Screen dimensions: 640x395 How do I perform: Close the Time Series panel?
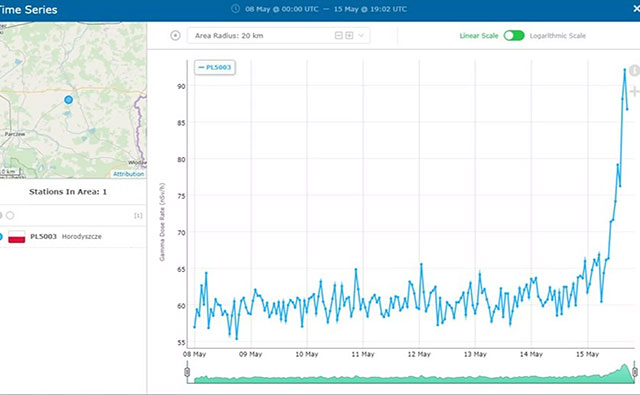(636, 9)
